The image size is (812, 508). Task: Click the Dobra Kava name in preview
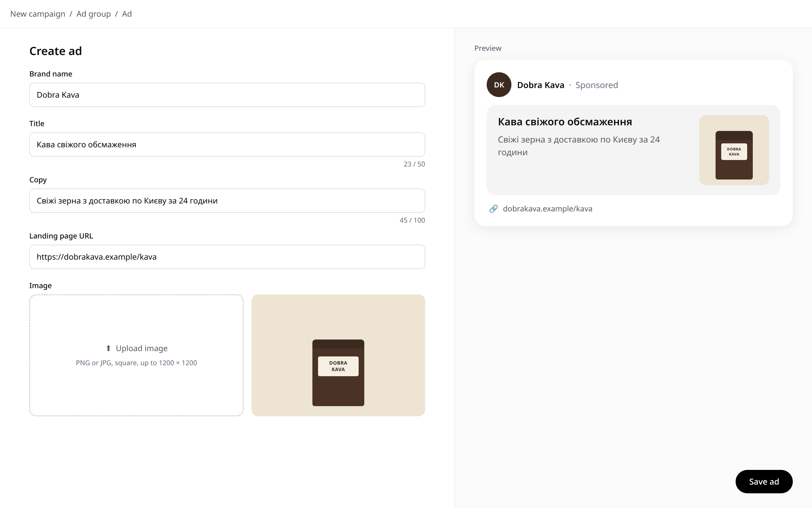click(540, 85)
